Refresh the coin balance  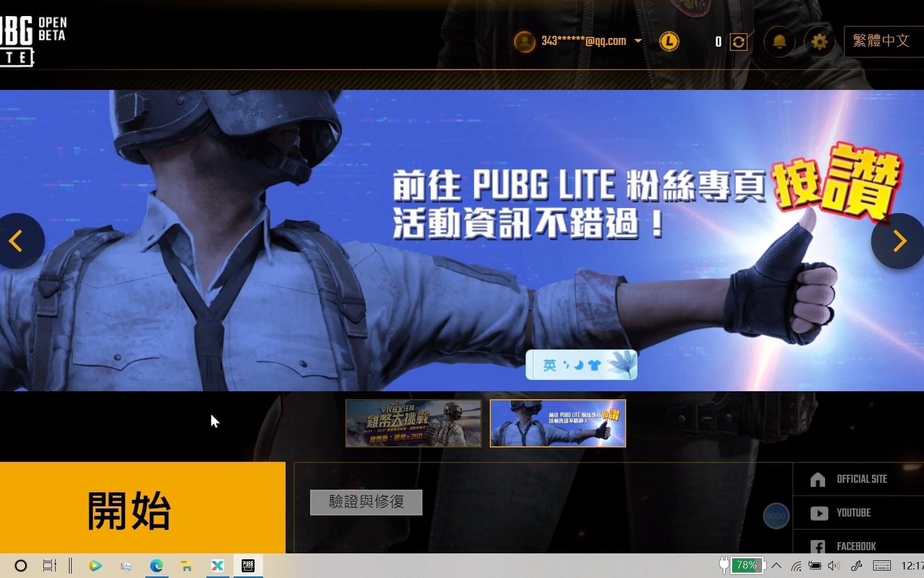pos(738,42)
